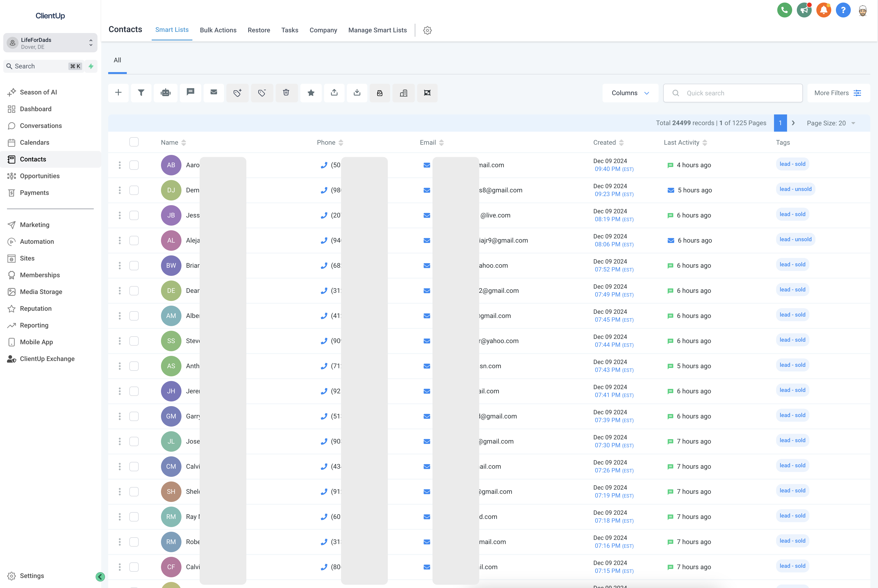Open the pipeline filter funnel icon

click(x=141, y=93)
